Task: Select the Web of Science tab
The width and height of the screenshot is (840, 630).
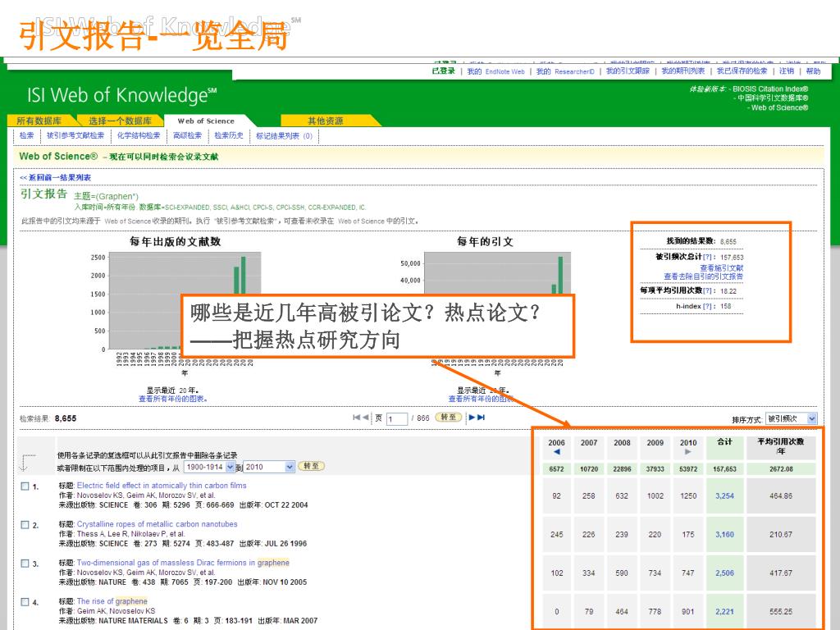Action: point(206,121)
